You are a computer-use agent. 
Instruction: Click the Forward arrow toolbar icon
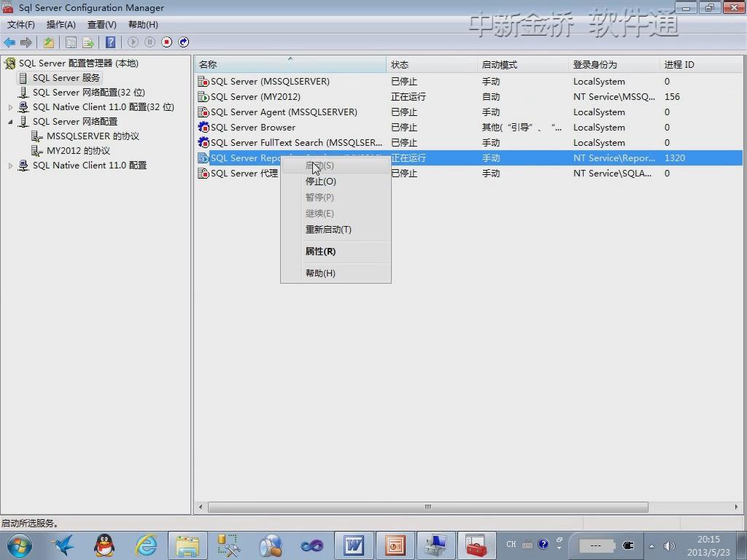(26, 42)
